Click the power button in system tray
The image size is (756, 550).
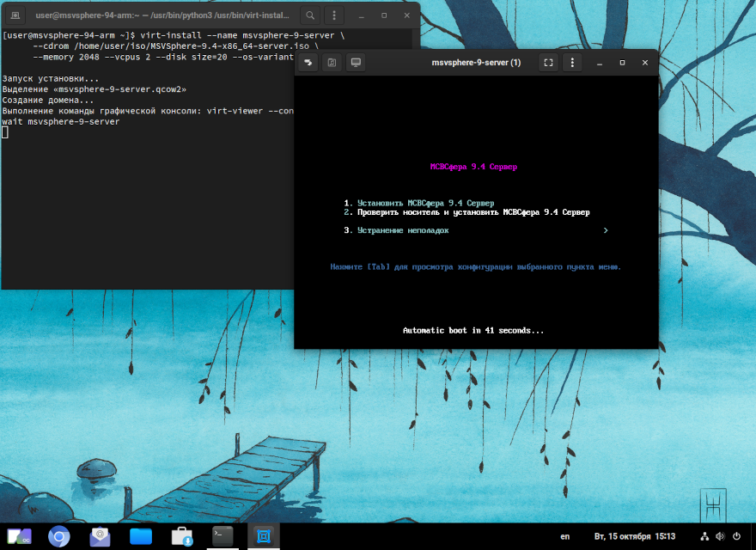pos(736,536)
